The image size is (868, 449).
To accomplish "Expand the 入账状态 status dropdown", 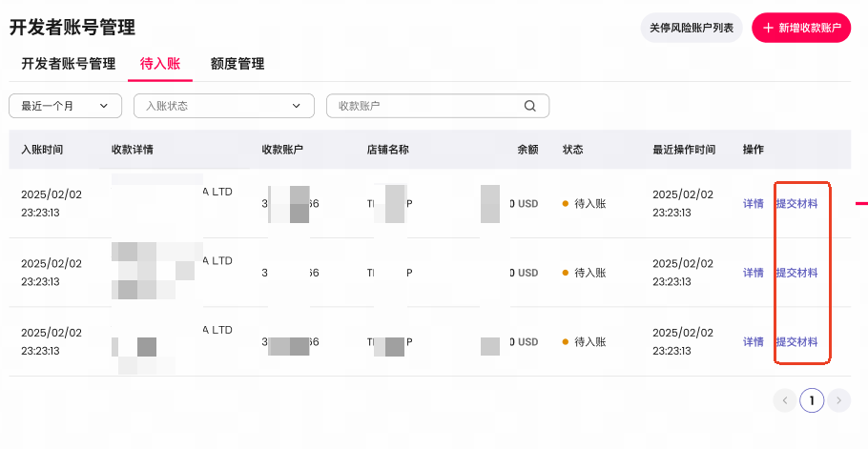I will click(224, 106).
